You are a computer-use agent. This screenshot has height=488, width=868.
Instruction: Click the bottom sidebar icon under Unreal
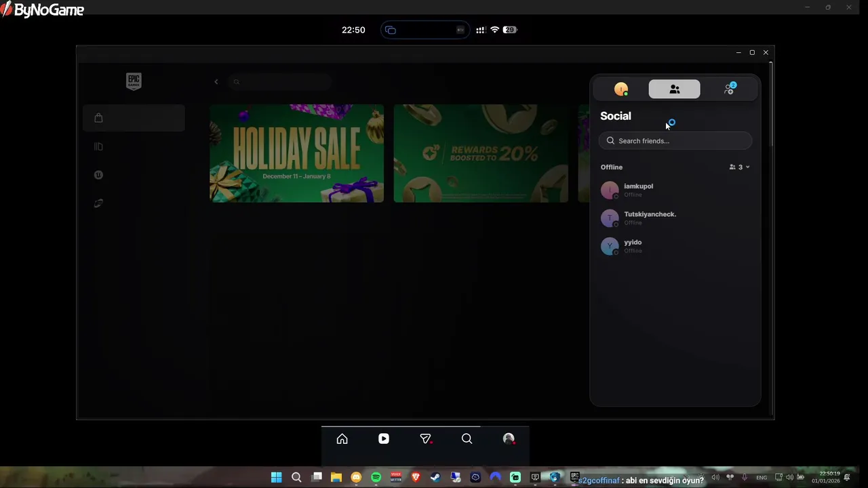(98, 203)
